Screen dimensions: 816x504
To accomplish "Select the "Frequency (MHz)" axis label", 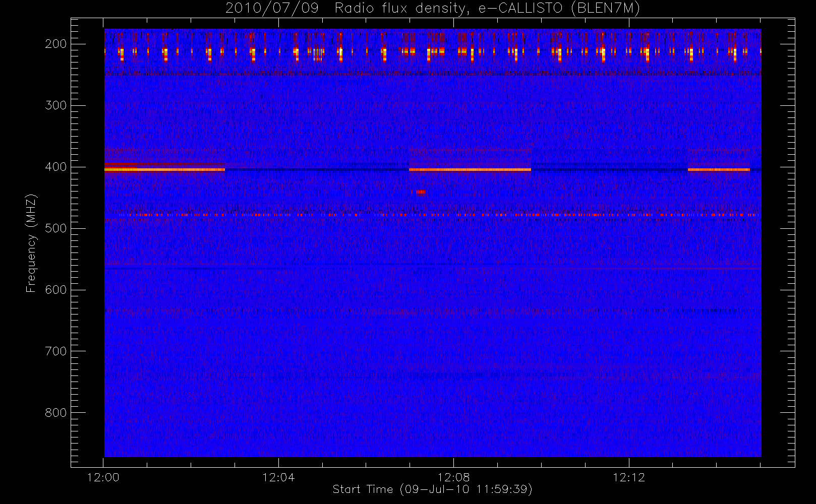I will pyautogui.click(x=31, y=243).
